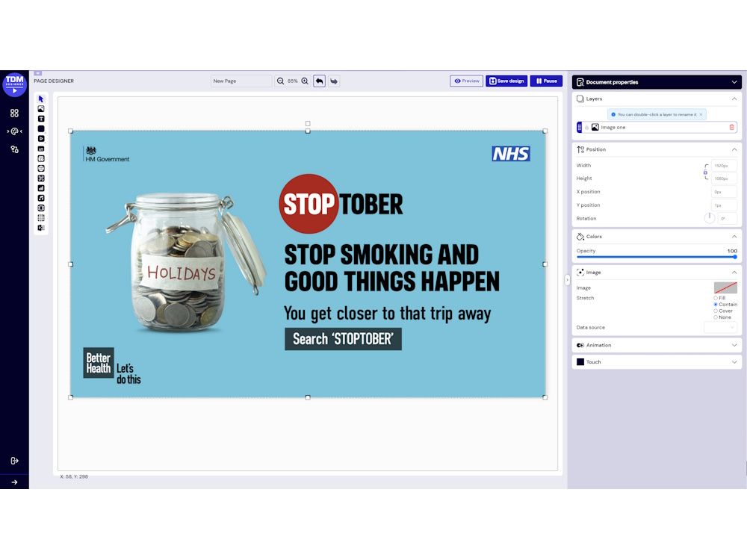Select the Cover stretch option
Screen dimensions: 747x560
[716, 310]
